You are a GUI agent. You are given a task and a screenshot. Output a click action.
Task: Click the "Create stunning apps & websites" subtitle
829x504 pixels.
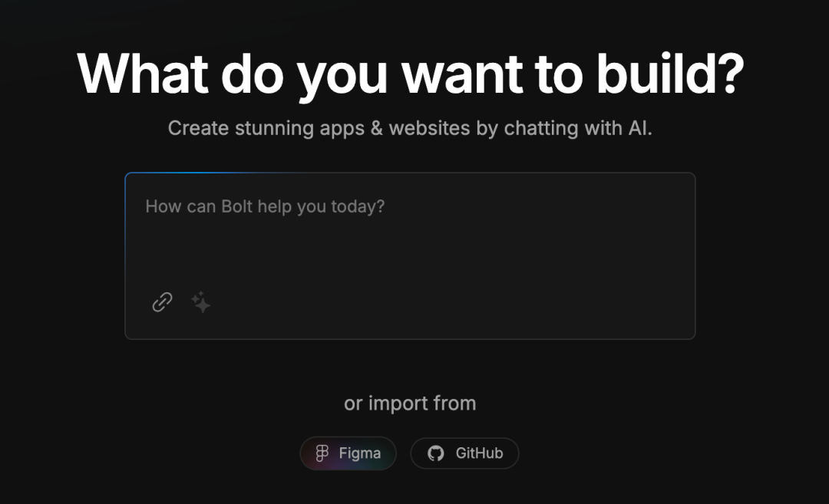tap(410, 128)
